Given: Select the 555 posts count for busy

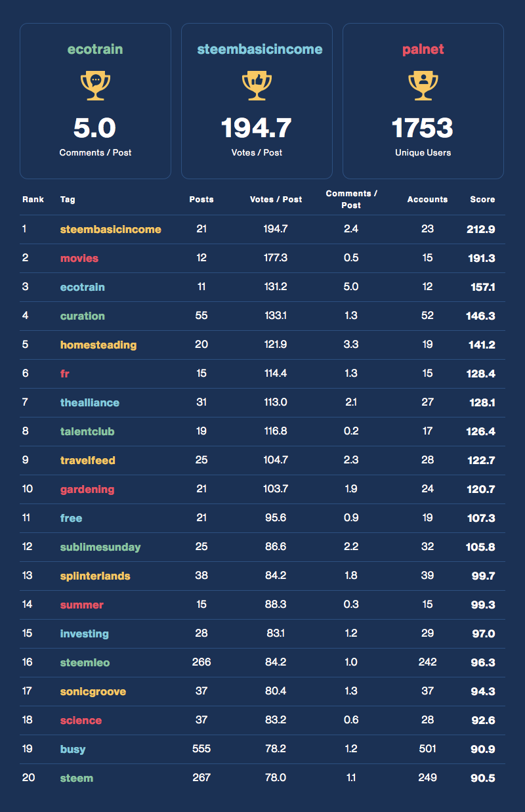Looking at the screenshot, I should tap(201, 750).
